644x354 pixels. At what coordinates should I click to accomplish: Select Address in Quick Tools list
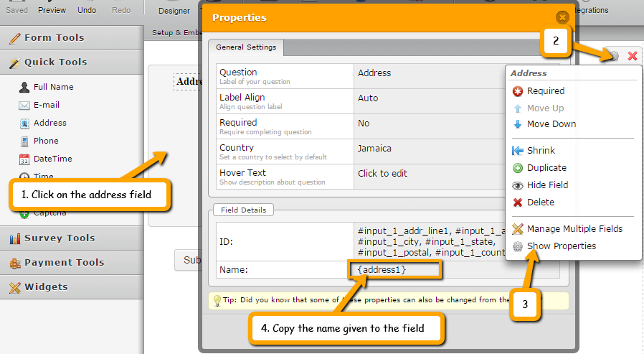click(49, 123)
